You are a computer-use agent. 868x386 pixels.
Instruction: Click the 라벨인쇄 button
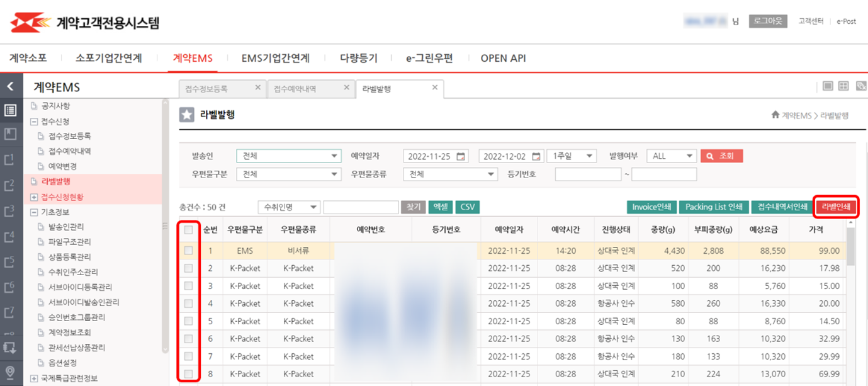836,207
